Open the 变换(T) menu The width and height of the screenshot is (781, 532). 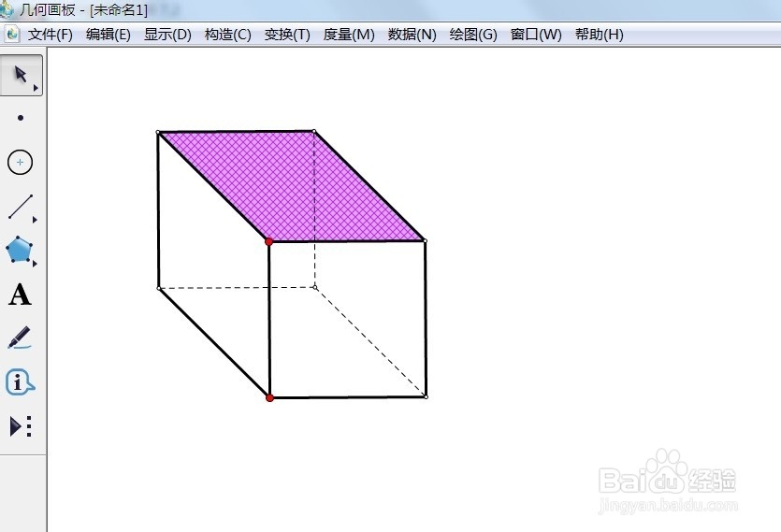point(287,35)
